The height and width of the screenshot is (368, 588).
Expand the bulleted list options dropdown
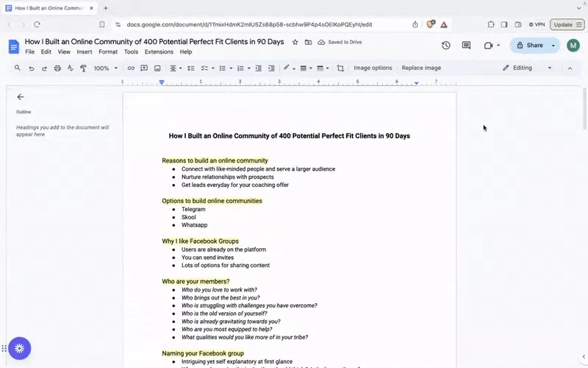pyautogui.click(x=231, y=68)
